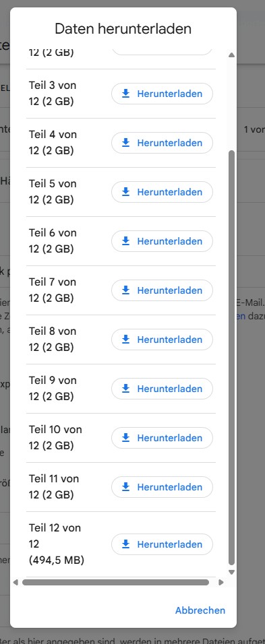Download Teil 11 von 12 via Herunterladen
Viewport: 265px width, 644px height.
(x=162, y=487)
